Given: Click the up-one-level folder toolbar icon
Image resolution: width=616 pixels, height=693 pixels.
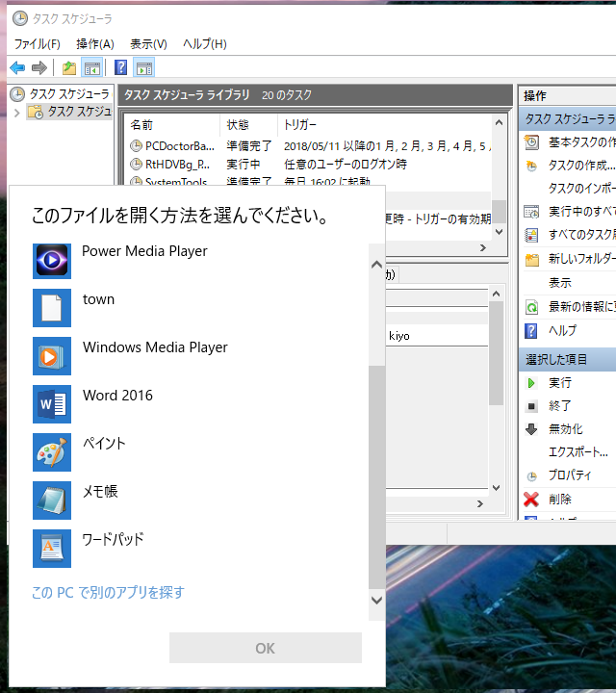Looking at the screenshot, I should pos(69,68).
